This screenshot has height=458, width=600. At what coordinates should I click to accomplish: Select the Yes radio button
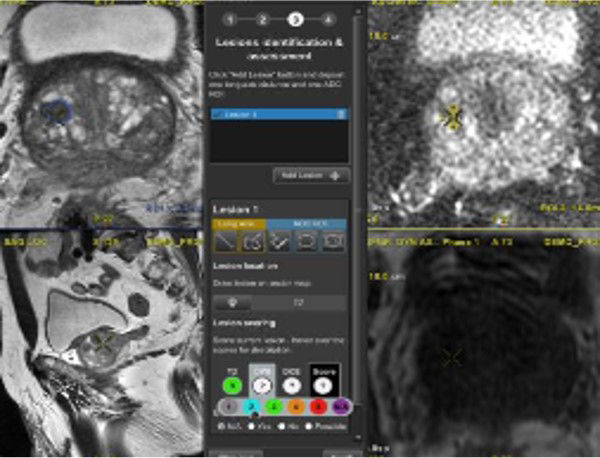point(251,426)
